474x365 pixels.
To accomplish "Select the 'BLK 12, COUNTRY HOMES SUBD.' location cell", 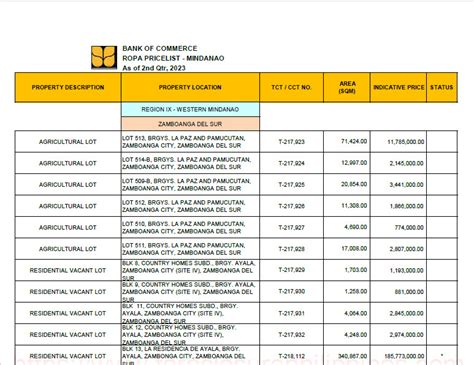I will (190, 334).
